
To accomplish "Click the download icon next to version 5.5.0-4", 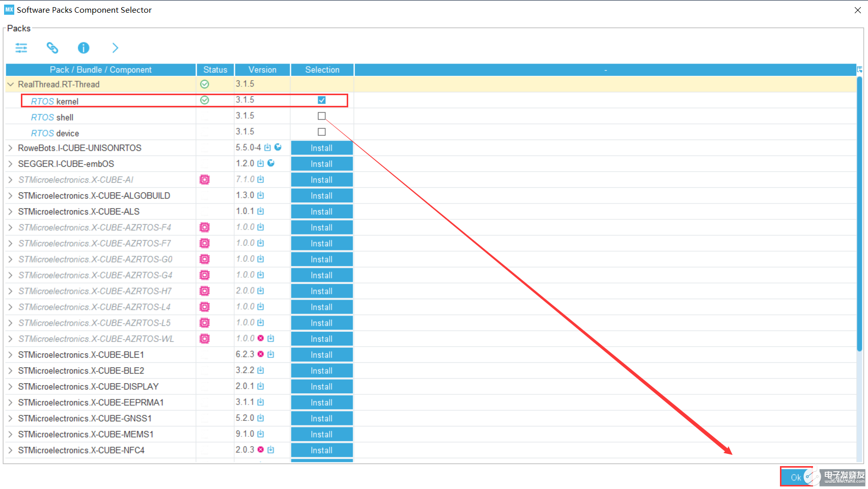I will tap(267, 147).
